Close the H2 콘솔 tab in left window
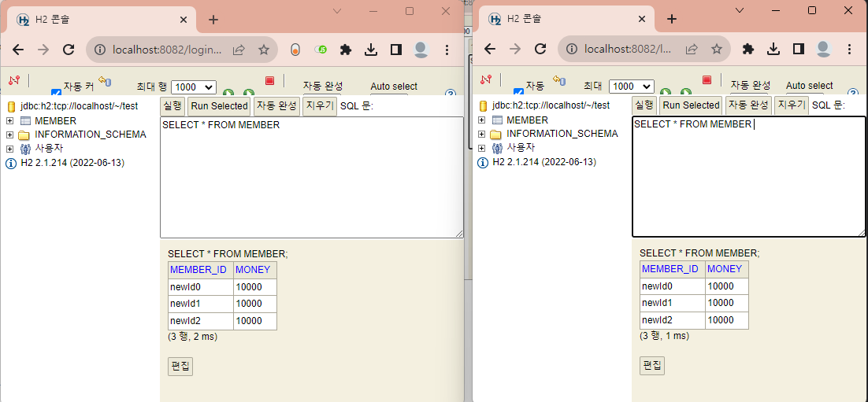 point(184,20)
